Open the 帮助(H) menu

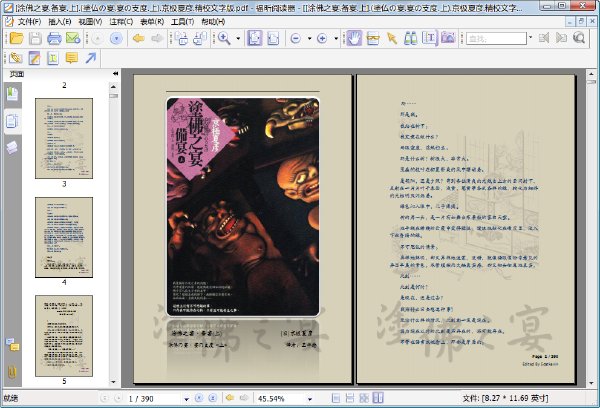click(x=213, y=22)
